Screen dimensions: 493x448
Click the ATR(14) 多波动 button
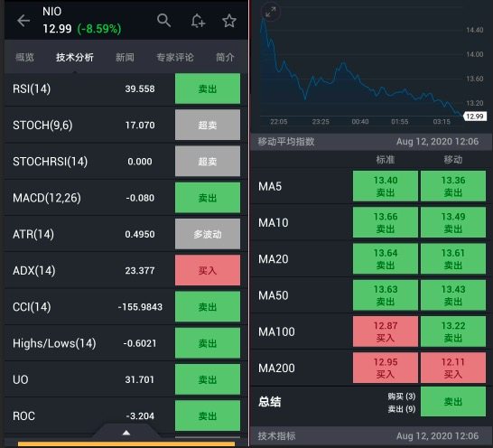click(x=208, y=234)
